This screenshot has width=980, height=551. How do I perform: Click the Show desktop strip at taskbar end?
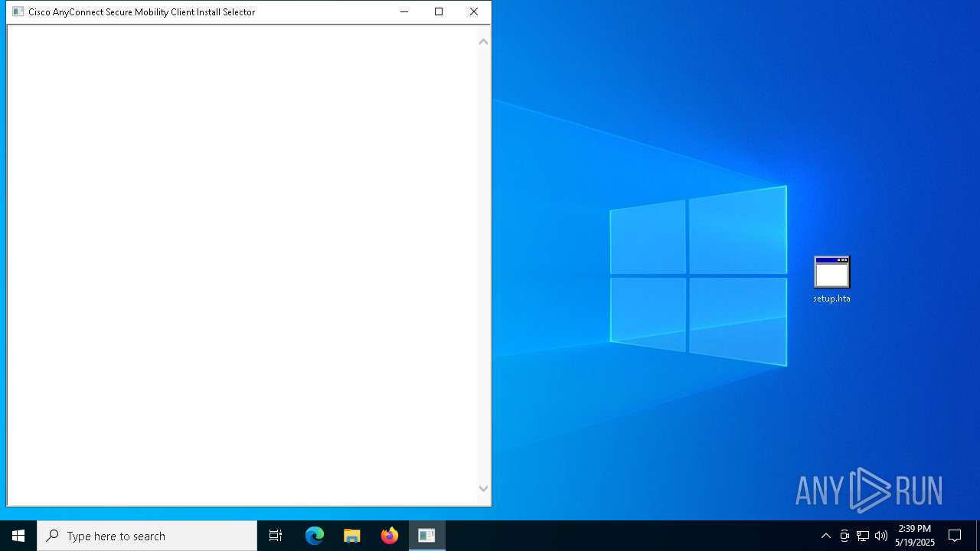point(978,536)
